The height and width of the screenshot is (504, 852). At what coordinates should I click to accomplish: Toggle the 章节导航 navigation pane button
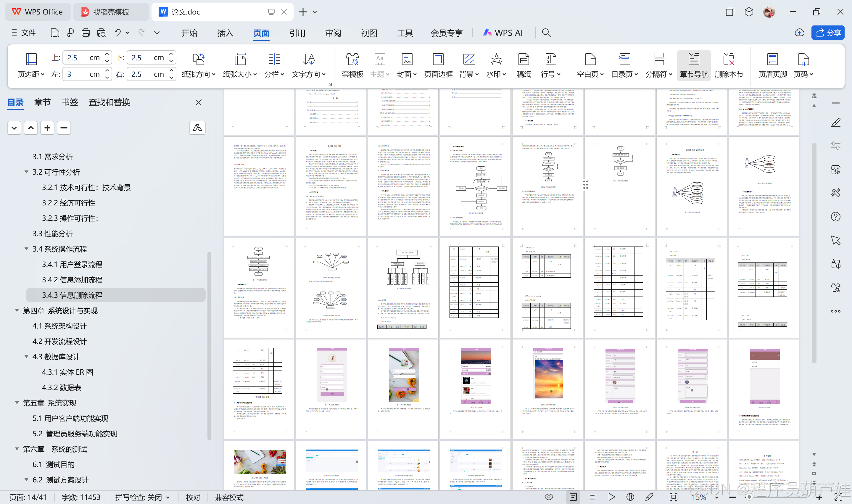[x=694, y=65]
